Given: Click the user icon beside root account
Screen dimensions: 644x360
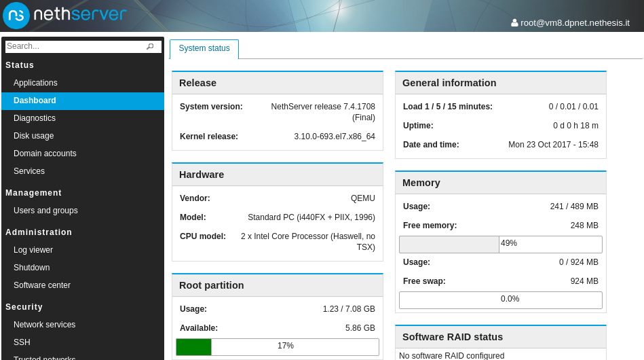Looking at the screenshot, I should [x=514, y=22].
